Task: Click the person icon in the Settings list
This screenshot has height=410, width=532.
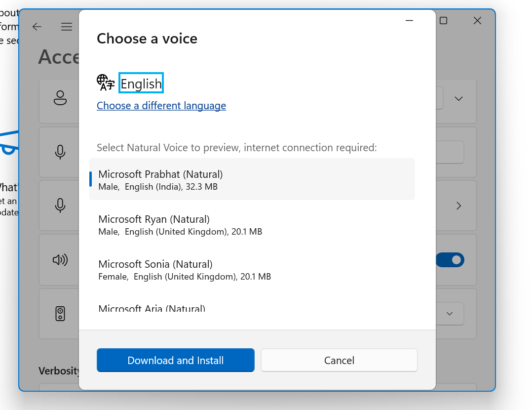Action: pos(60,98)
